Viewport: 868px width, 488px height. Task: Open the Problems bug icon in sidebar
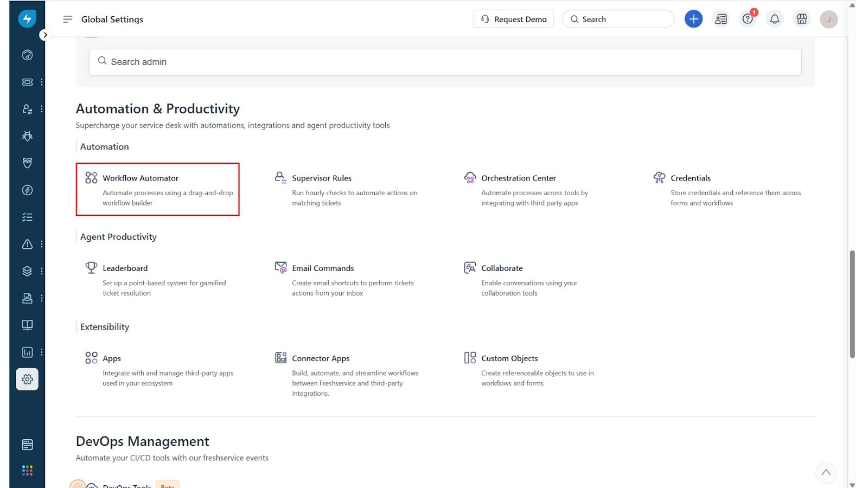click(27, 136)
